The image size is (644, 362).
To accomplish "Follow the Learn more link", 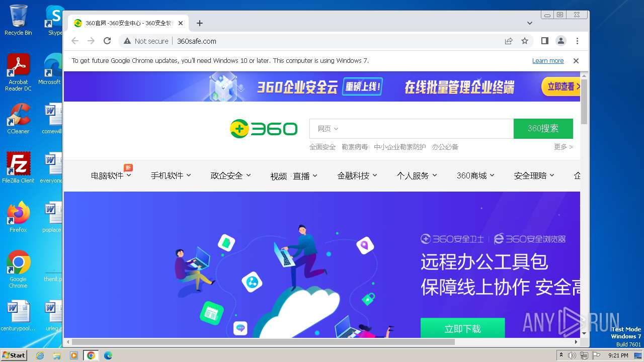I will point(548,61).
